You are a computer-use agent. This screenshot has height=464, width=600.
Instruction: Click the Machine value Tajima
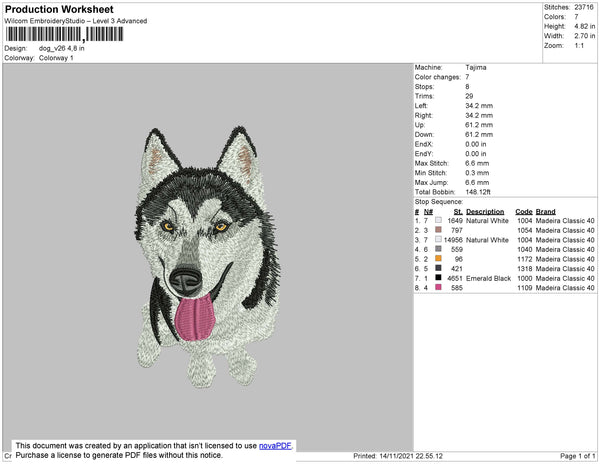click(x=476, y=67)
